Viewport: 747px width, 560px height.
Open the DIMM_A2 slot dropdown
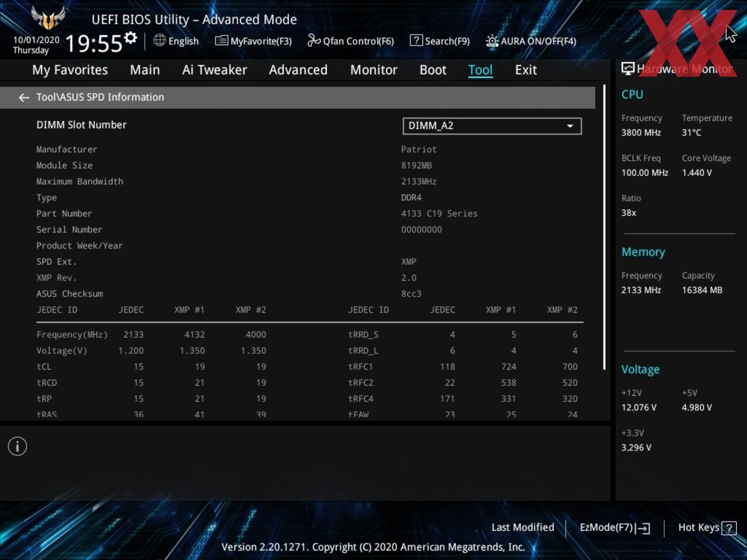(492, 126)
